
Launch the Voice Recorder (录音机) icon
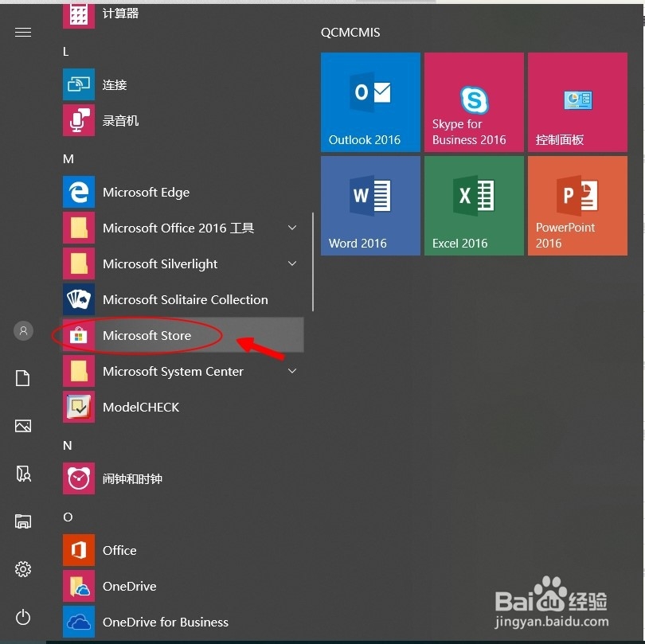pyautogui.click(x=79, y=120)
